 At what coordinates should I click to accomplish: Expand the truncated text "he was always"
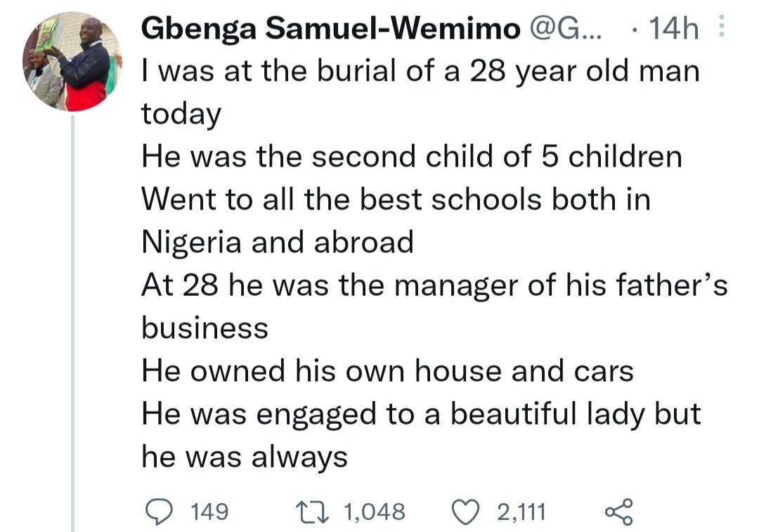[245, 457]
